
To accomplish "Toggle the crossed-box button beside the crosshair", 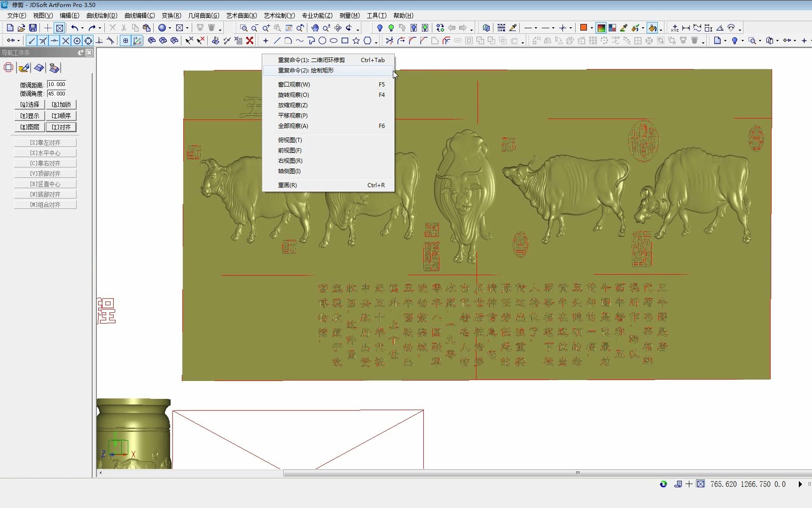I will point(60,28).
